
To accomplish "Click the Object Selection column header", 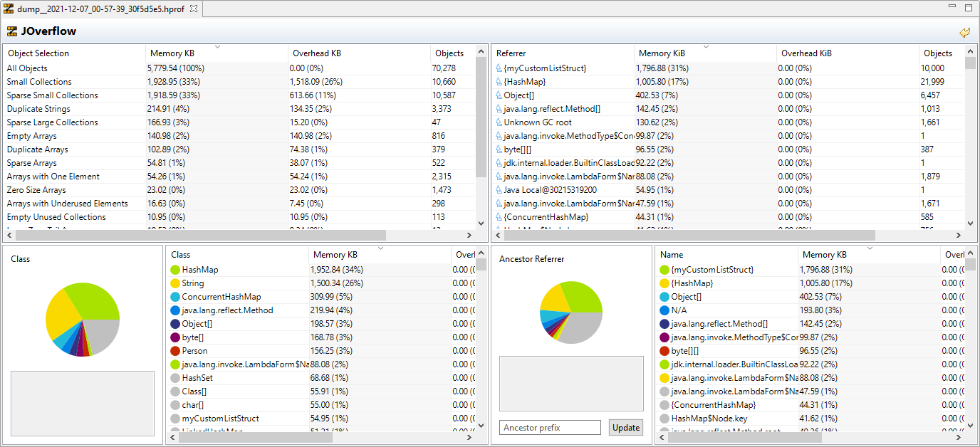I will [74, 53].
